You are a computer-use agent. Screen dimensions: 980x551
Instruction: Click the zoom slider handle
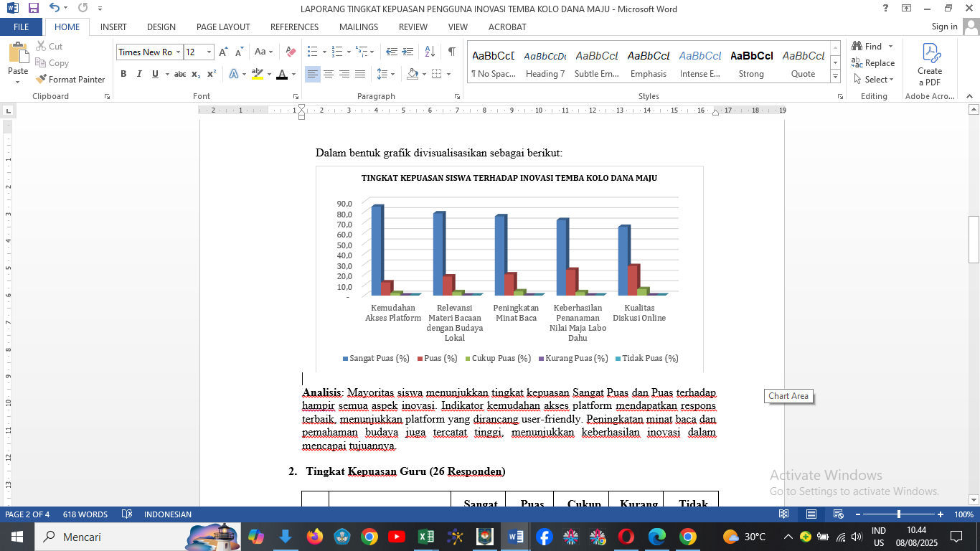click(x=899, y=514)
